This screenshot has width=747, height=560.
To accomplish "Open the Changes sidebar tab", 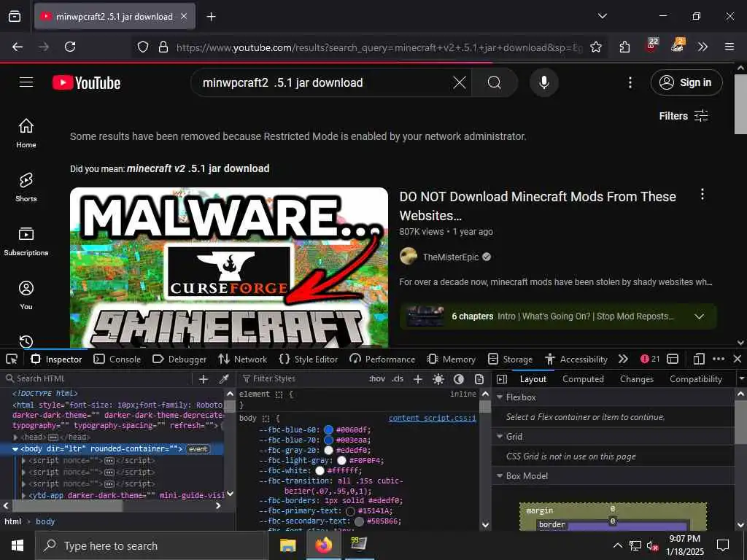I will point(636,379).
